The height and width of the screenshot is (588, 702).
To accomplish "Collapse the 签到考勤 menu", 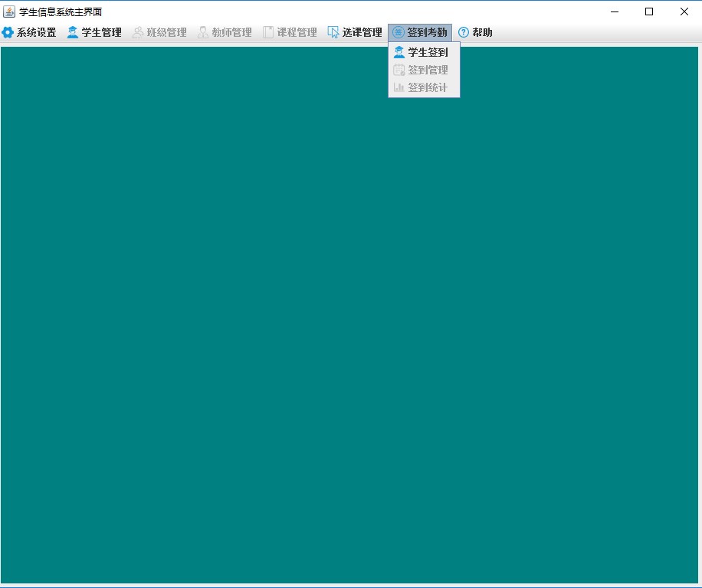I will [x=420, y=32].
